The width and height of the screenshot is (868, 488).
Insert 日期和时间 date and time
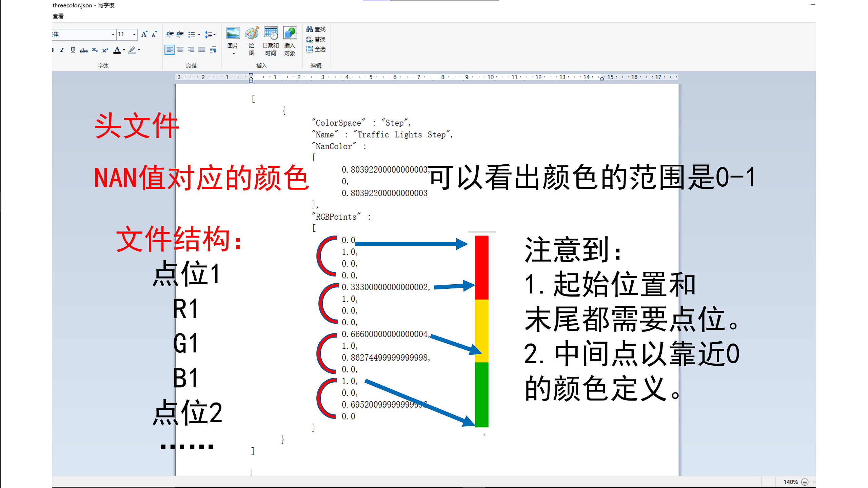click(x=271, y=41)
